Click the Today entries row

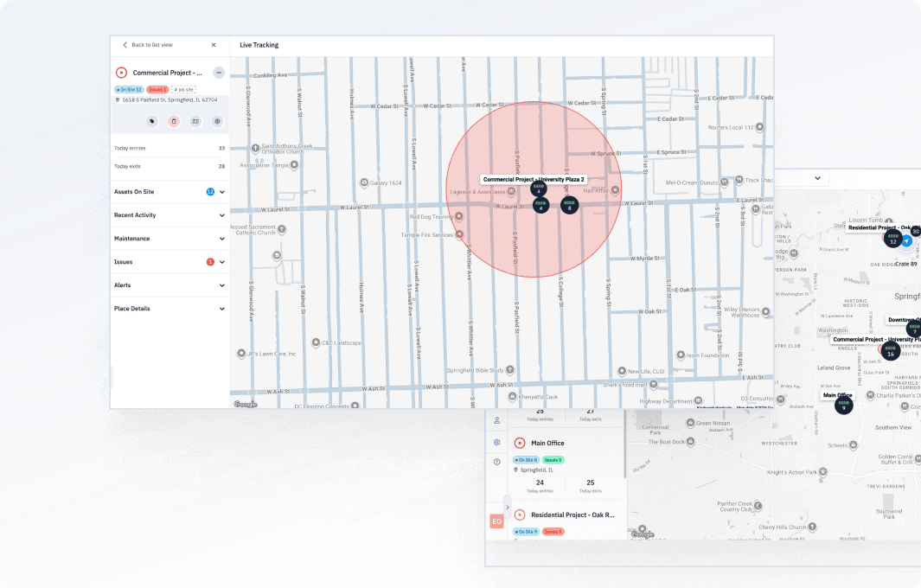[x=169, y=148]
